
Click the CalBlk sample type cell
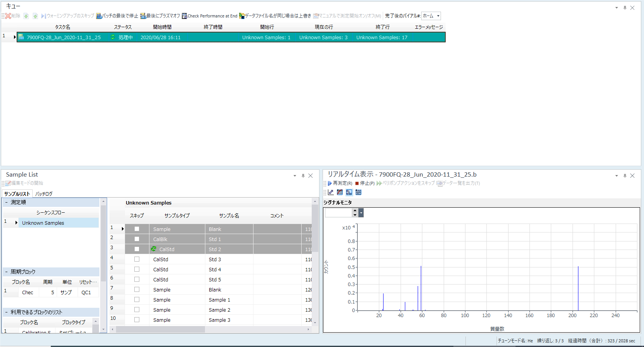coord(177,239)
